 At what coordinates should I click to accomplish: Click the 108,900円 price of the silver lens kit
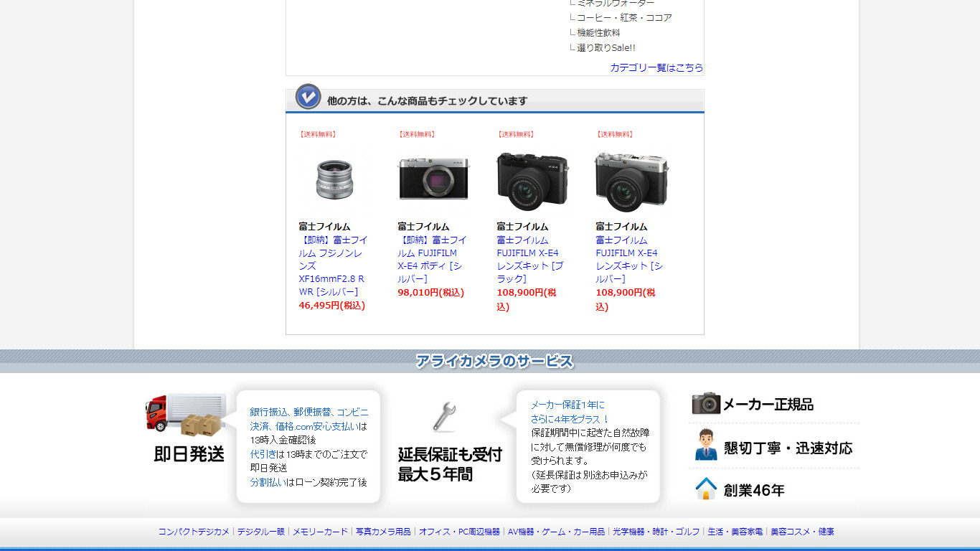pos(626,299)
